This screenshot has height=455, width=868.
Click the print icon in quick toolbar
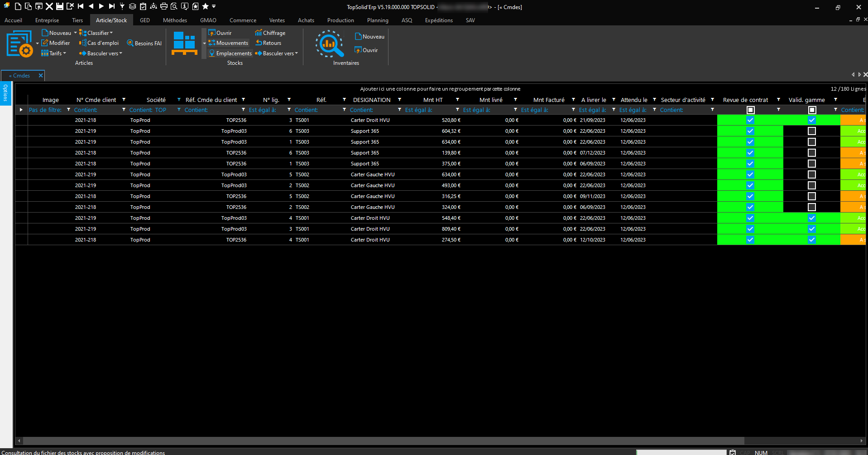[164, 6]
